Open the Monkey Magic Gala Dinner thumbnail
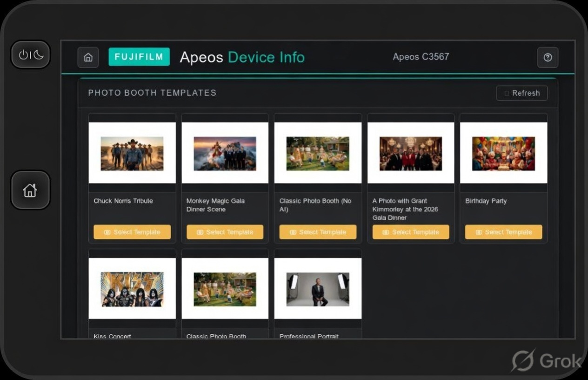The image size is (588, 380). coord(225,153)
